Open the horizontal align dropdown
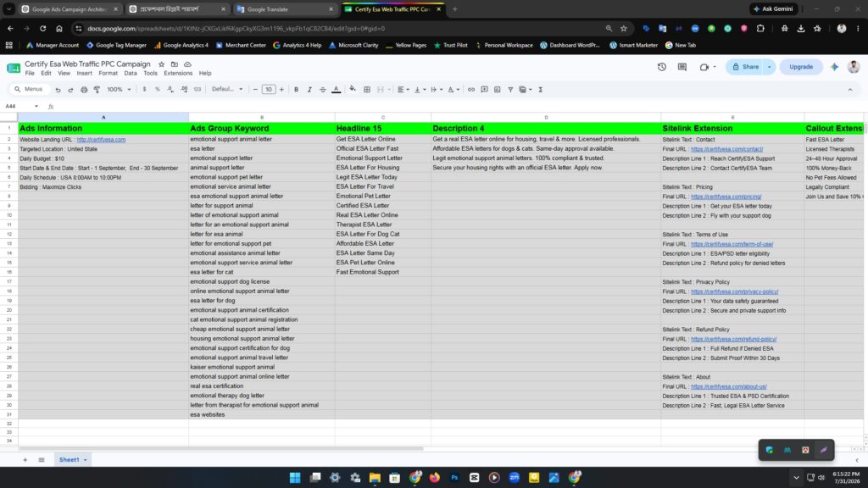 pyautogui.click(x=403, y=89)
